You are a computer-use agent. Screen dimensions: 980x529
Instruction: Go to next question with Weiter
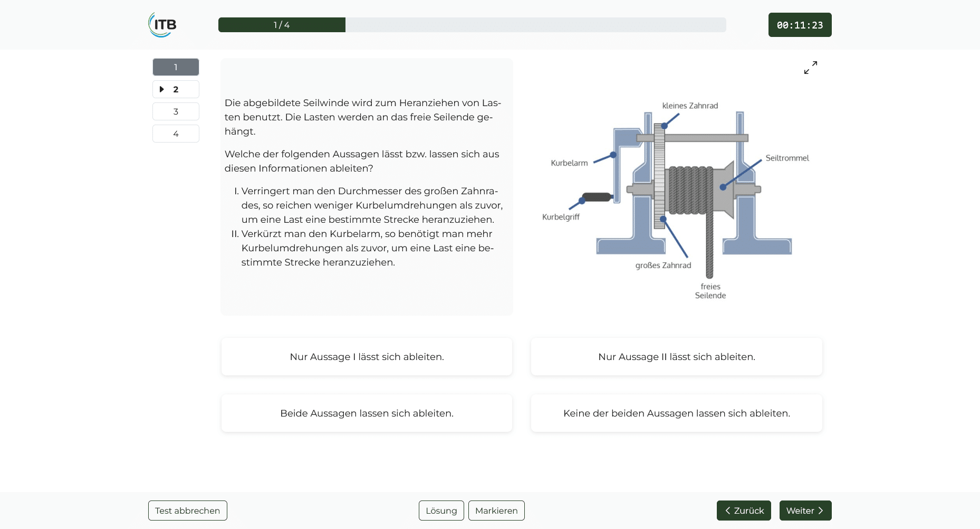[805, 511]
